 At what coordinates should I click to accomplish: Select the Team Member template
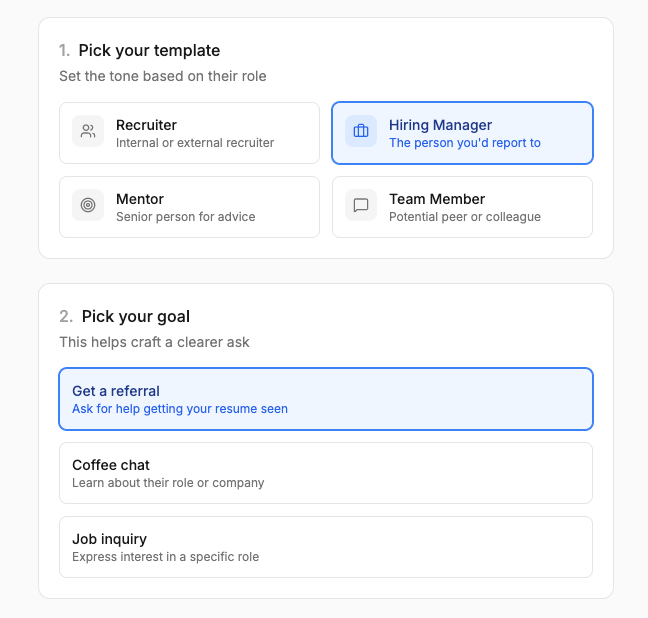click(462, 207)
